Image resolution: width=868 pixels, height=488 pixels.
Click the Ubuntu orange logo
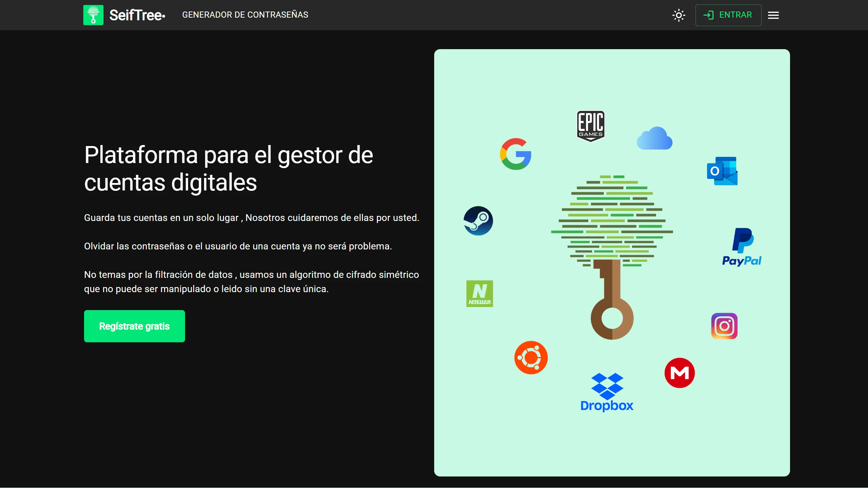click(531, 358)
